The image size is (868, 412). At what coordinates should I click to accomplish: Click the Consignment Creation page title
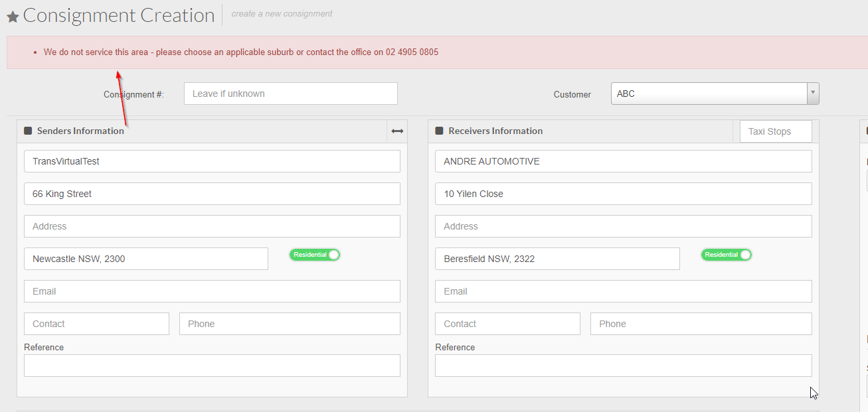pos(119,15)
